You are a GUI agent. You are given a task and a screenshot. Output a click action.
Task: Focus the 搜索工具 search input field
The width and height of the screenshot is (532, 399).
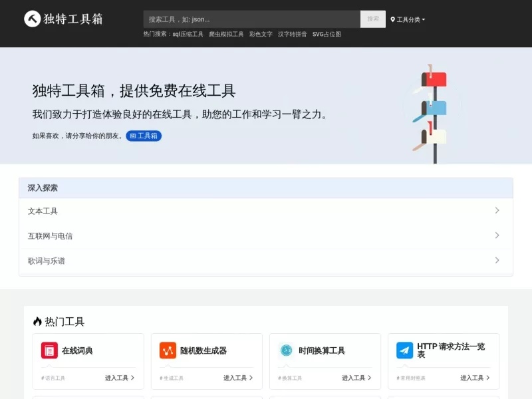(252, 19)
